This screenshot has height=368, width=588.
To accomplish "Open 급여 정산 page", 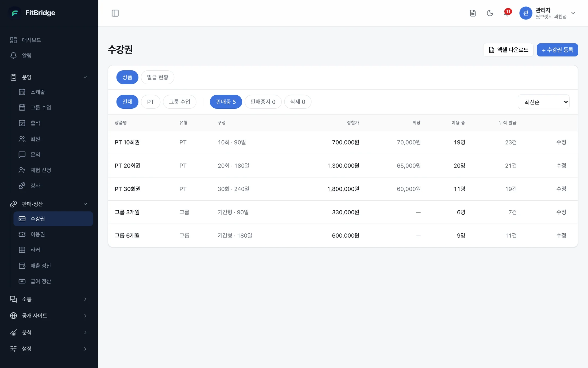I will (x=53, y=281).
